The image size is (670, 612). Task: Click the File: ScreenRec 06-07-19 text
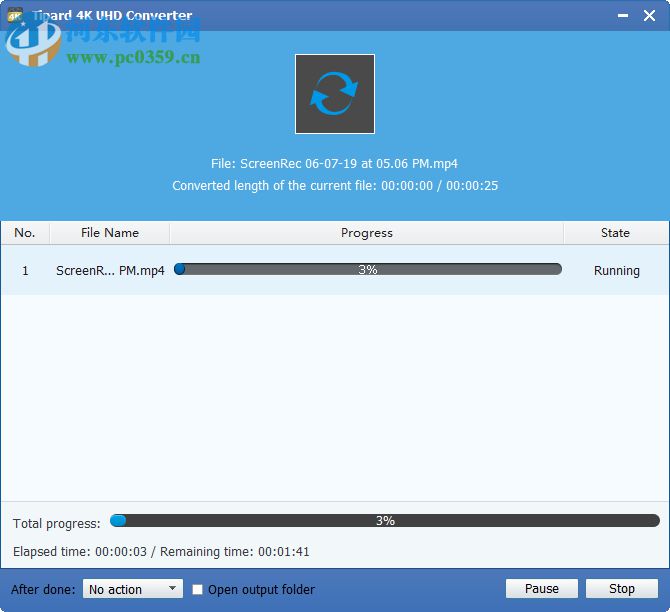(334, 164)
